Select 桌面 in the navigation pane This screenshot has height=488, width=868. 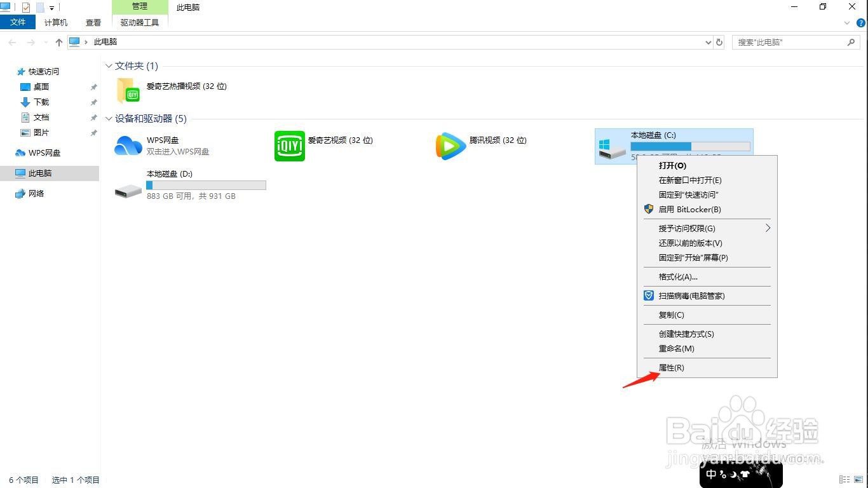pyautogui.click(x=41, y=87)
